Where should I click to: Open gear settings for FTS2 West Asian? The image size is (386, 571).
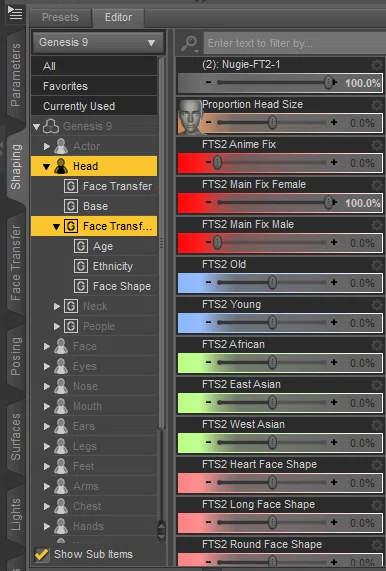(377, 425)
